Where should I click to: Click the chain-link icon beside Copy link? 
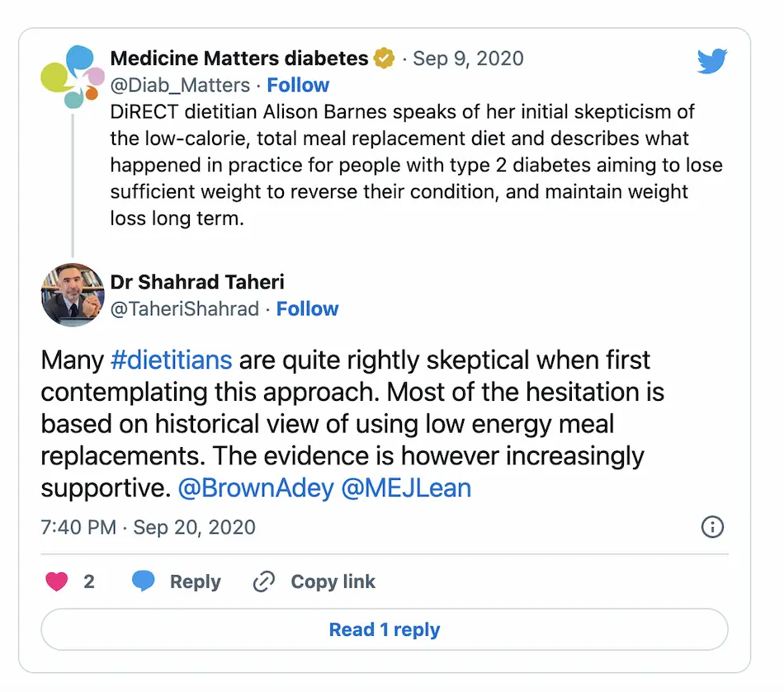pos(263,581)
